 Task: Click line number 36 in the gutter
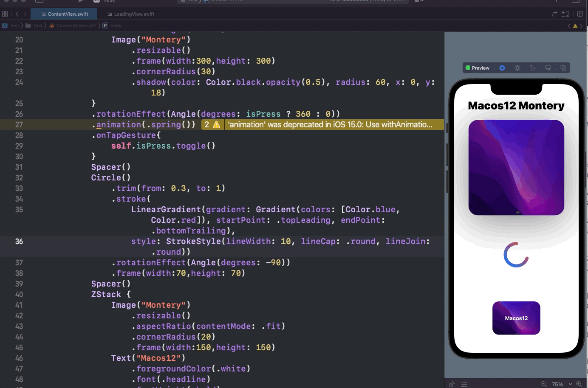pos(19,241)
